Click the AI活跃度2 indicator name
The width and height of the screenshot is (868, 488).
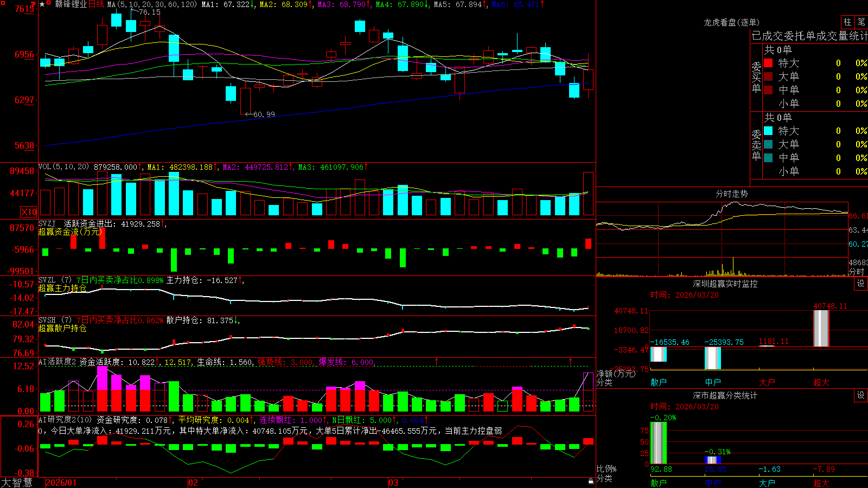click(58, 362)
